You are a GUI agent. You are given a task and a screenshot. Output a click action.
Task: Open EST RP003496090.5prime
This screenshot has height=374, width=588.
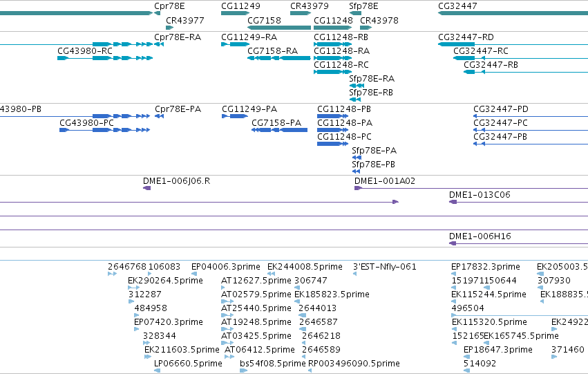(354, 364)
